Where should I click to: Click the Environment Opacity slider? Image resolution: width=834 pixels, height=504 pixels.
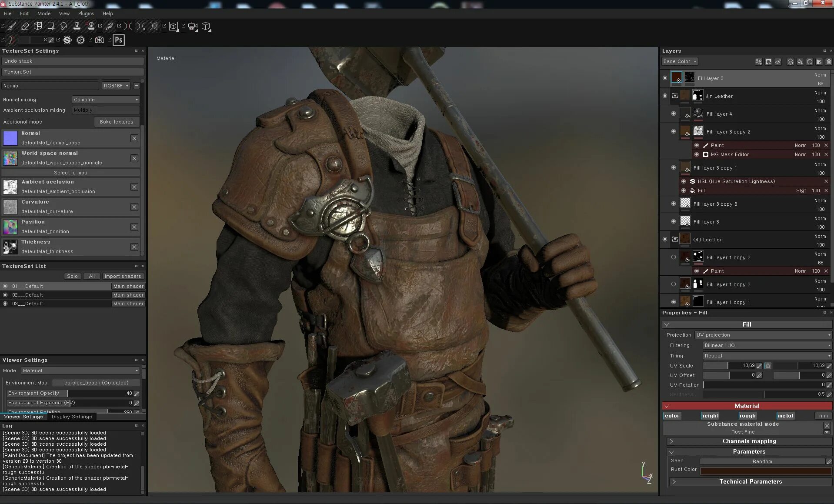click(70, 393)
